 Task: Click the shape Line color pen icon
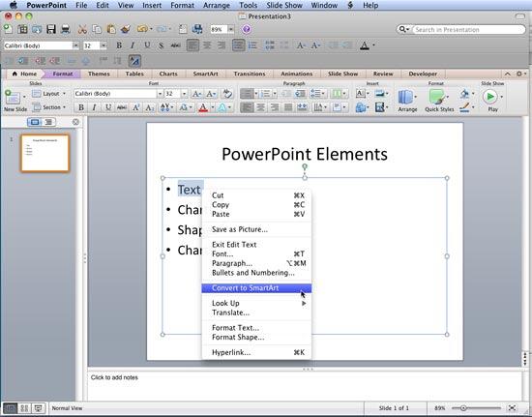[x=464, y=107]
